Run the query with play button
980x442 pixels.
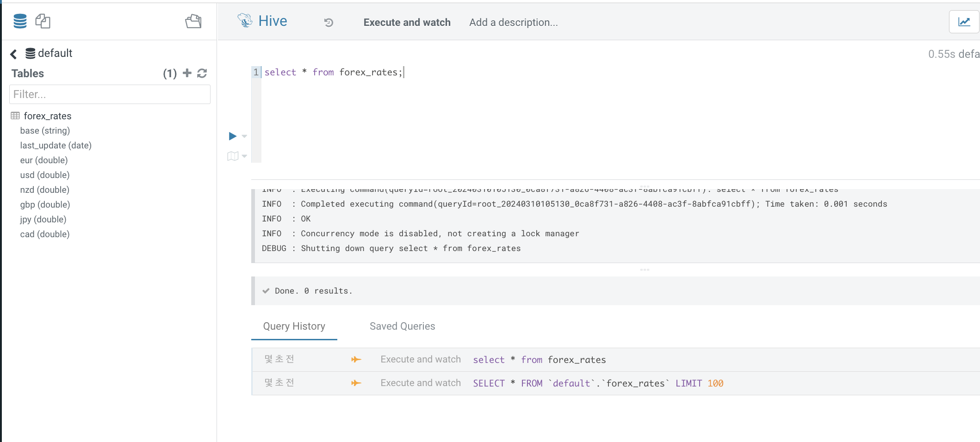(232, 136)
